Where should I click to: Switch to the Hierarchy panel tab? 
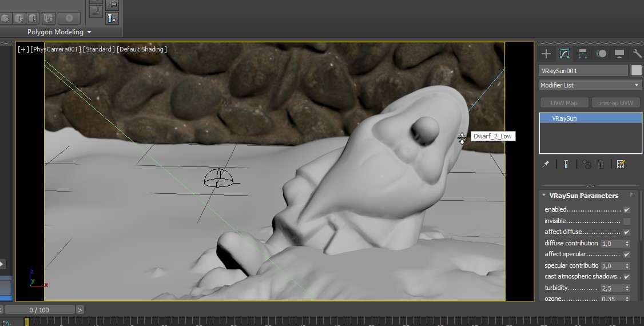pos(583,54)
